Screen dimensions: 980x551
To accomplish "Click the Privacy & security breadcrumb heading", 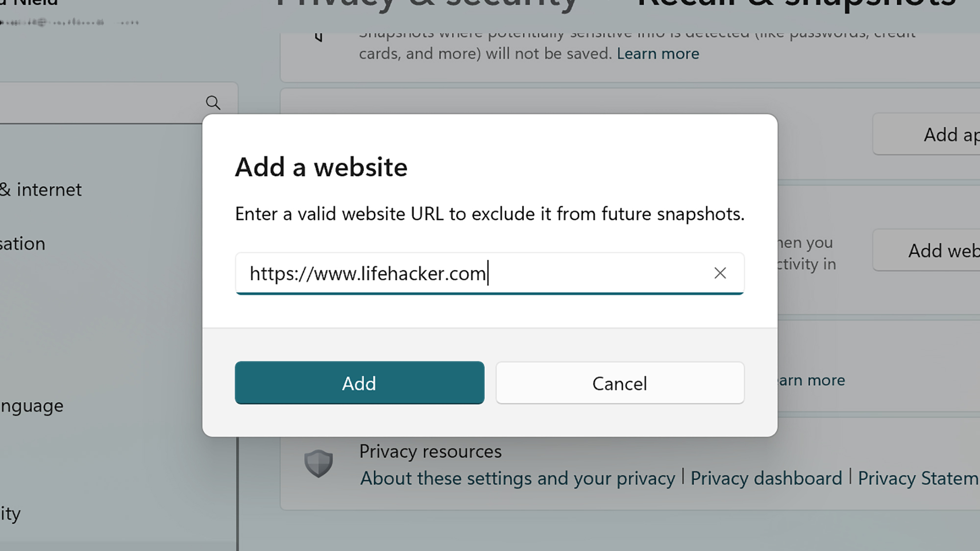I will 427,5.
